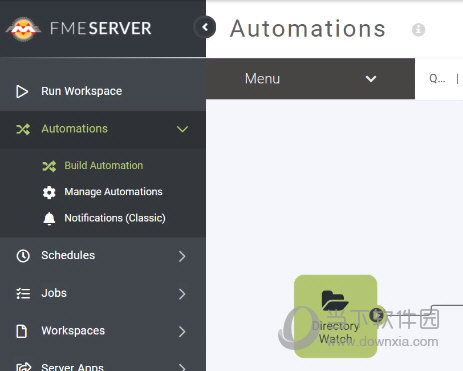Image resolution: width=463 pixels, height=371 pixels.
Task: Expand the Jobs section chevron
Action: 182,294
